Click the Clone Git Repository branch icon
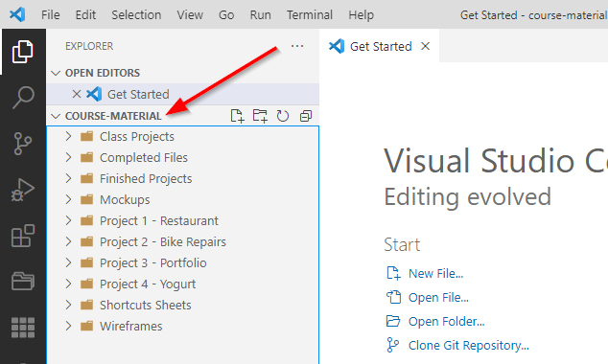 coord(392,345)
